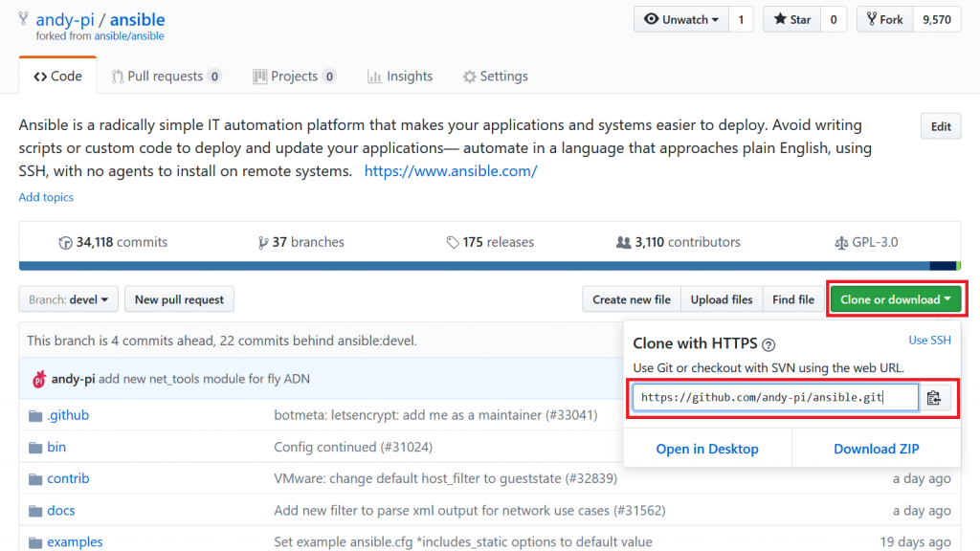Switch to the Pull requests tab
The image size is (980, 551).
(166, 77)
